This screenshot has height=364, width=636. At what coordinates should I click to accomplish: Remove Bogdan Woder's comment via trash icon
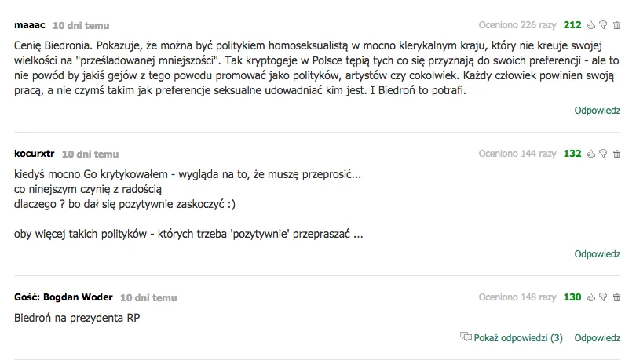pyautogui.click(x=616, y=297)
